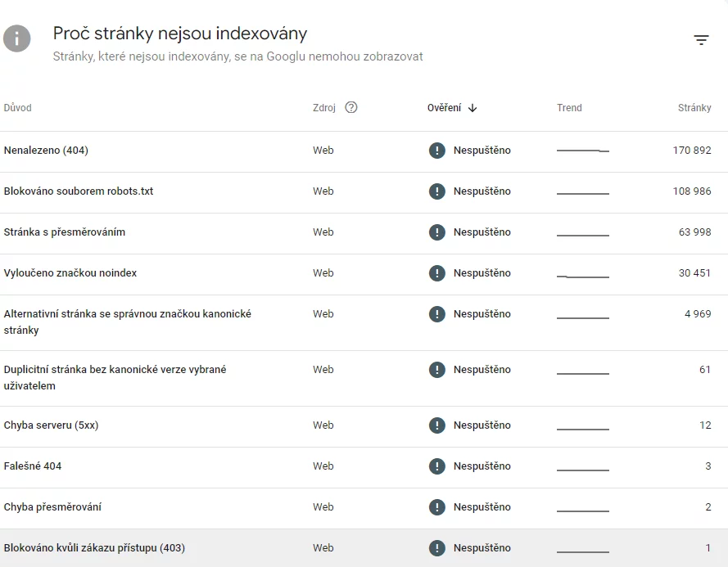Click trend sparkline for Vyloučeno značkou noindex
Screen dimensions: 728x567
[x=583, y=277]
